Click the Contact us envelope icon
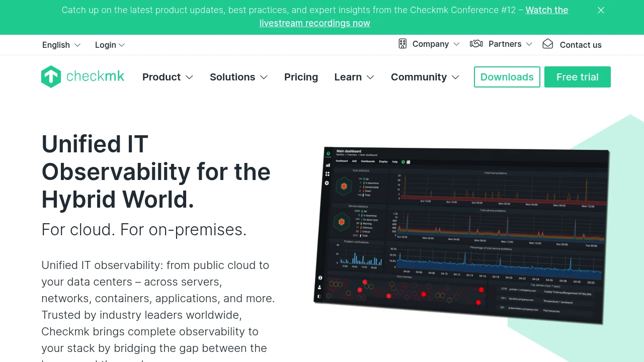644x362 pixels. pyautogui.click(x=547, y=44)
